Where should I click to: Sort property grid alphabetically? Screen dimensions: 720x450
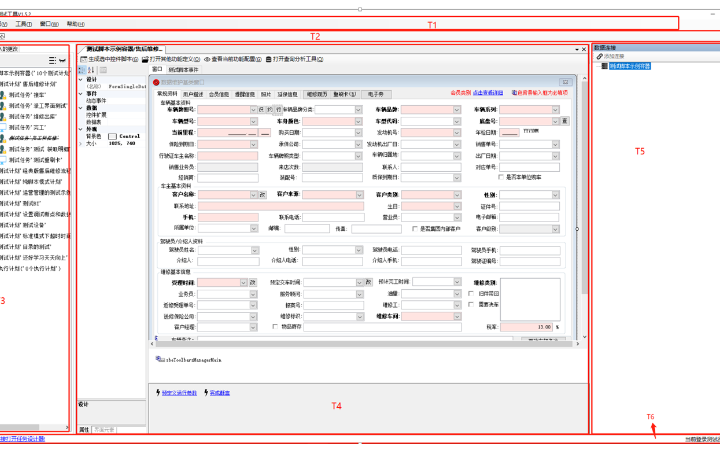[x=91, y=70]
